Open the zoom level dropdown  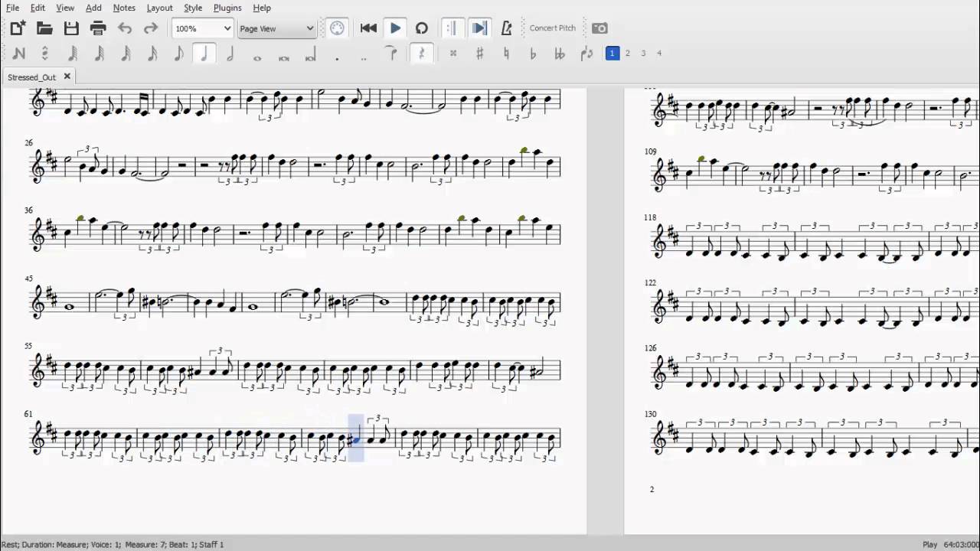tap(202, 28)
